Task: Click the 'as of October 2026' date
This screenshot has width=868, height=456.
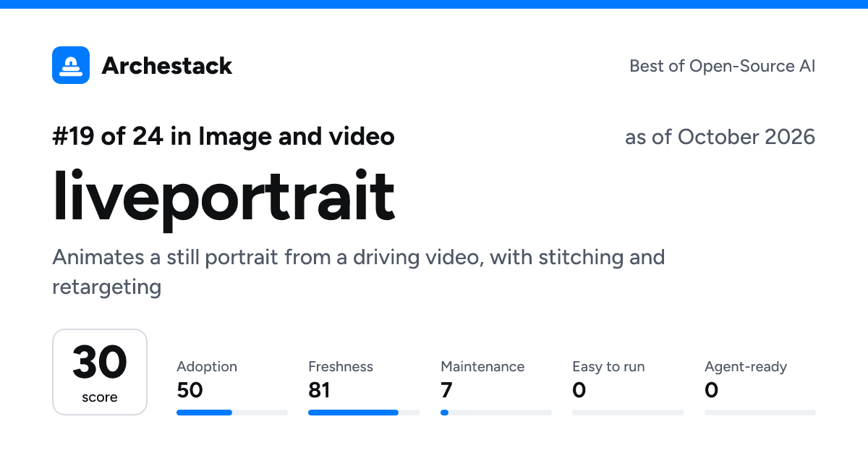Action: coord(720,137)
